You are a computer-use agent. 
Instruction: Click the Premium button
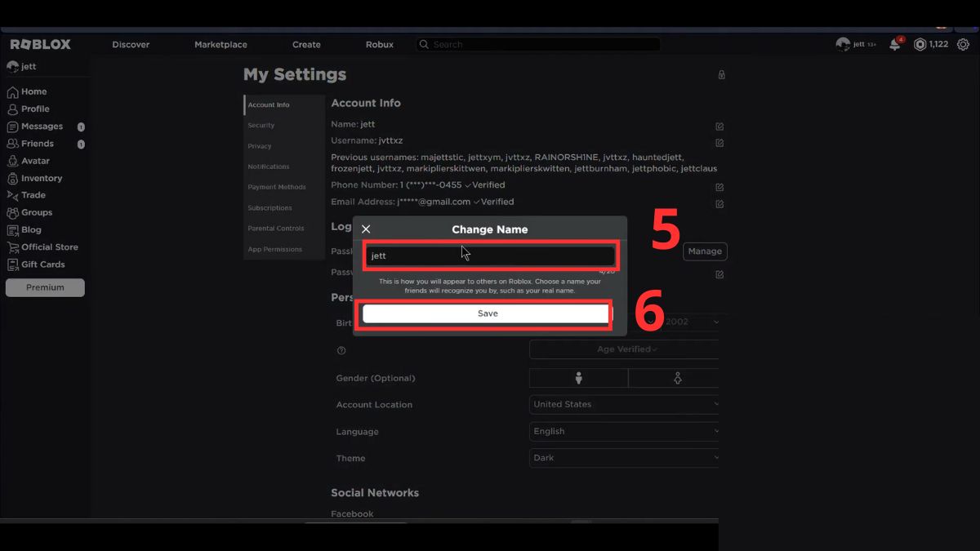(45, 287)
